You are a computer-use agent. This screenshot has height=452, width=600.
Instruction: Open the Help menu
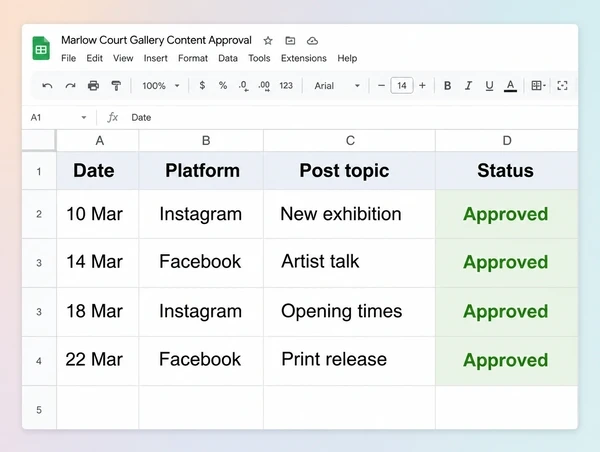[347, 58]
